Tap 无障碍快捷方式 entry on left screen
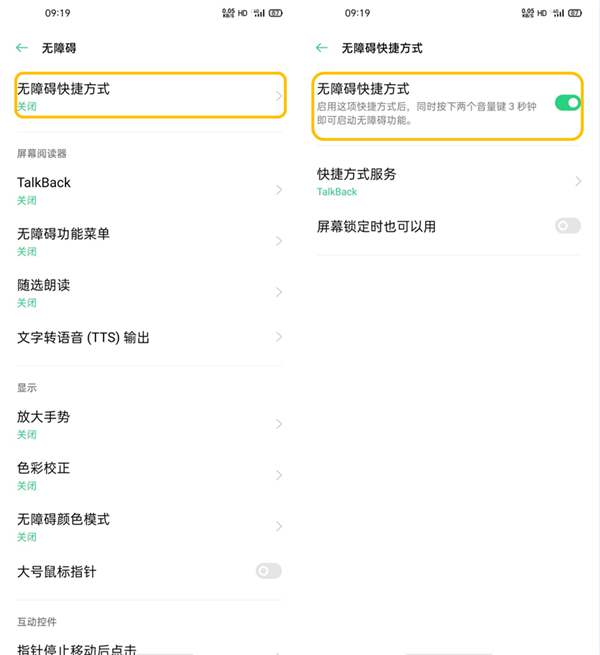This screenshot has width=600, height=655. tap(150, 95)
